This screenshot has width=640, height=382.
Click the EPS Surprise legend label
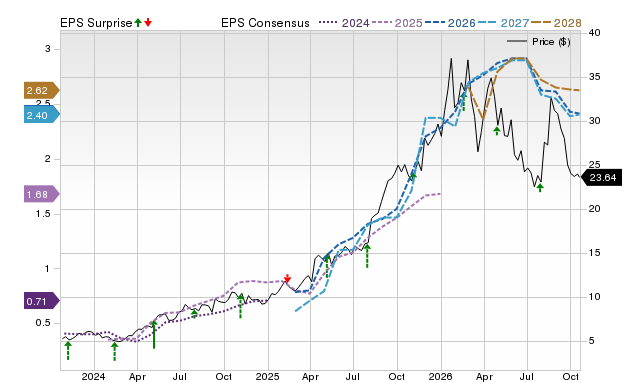pos(96,23)
